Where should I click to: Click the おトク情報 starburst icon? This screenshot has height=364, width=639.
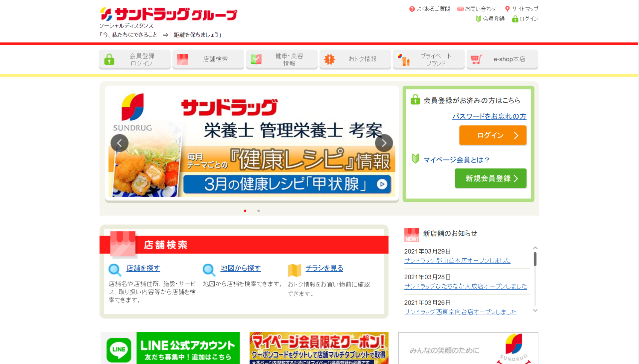[329, 59]
